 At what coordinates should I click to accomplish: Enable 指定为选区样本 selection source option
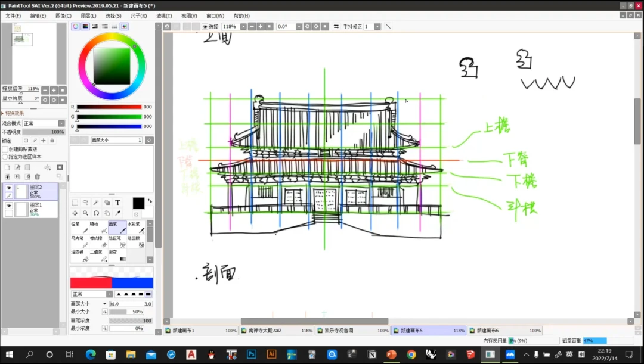[x=5, y=157]
